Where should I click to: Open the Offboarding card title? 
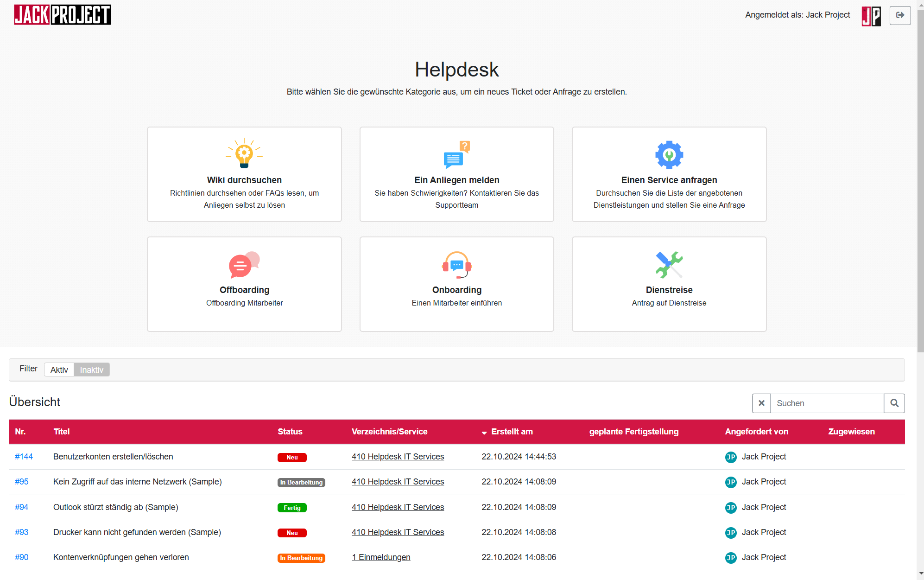tap(244, 290)
